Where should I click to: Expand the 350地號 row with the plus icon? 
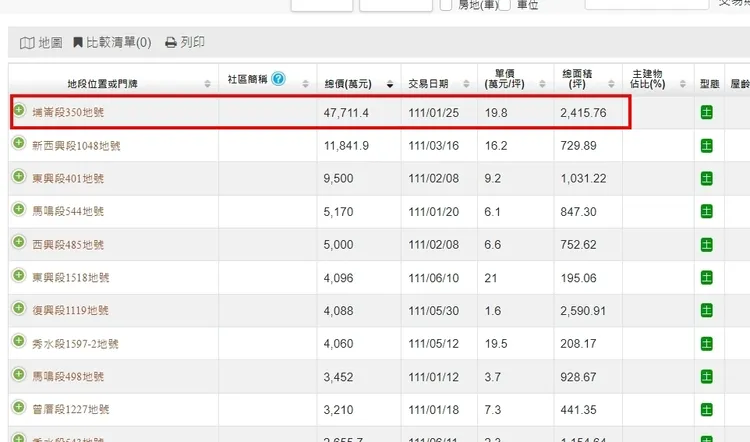(x=19, y=110)
